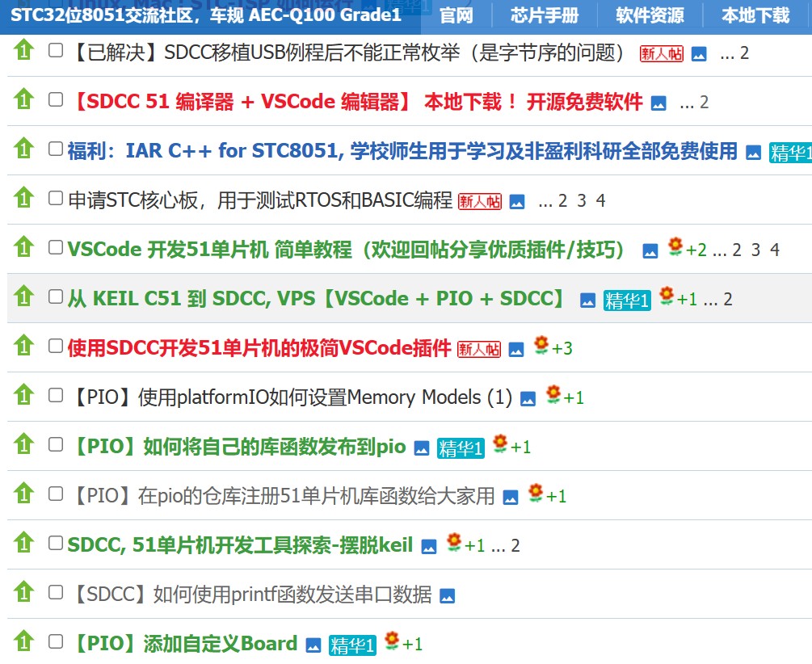812x664 pixels.
Task: Click image attachment icon on 添加自定义Board thread
Action: [313, 645]
